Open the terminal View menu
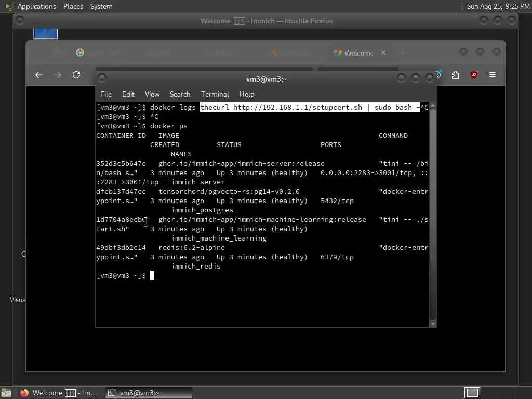The image size is (532, 399). pos(152,95)
